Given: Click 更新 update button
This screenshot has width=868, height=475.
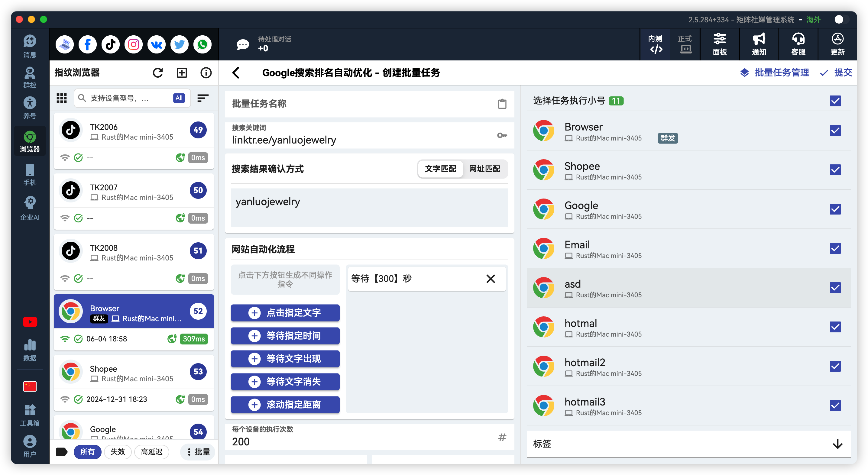Looking at the screenshot, I should tap(837, 44).
